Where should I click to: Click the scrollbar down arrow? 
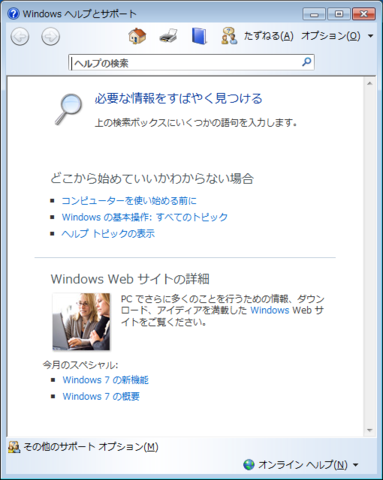click(x=369, y=430)
